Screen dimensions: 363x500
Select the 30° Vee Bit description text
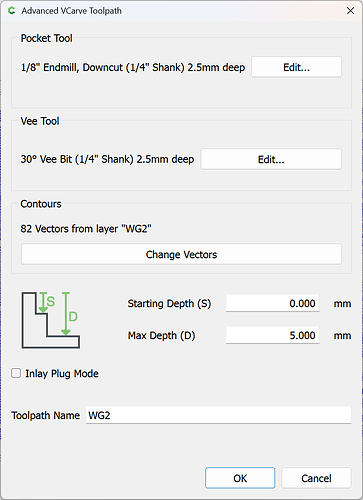[x=107, y=159]
